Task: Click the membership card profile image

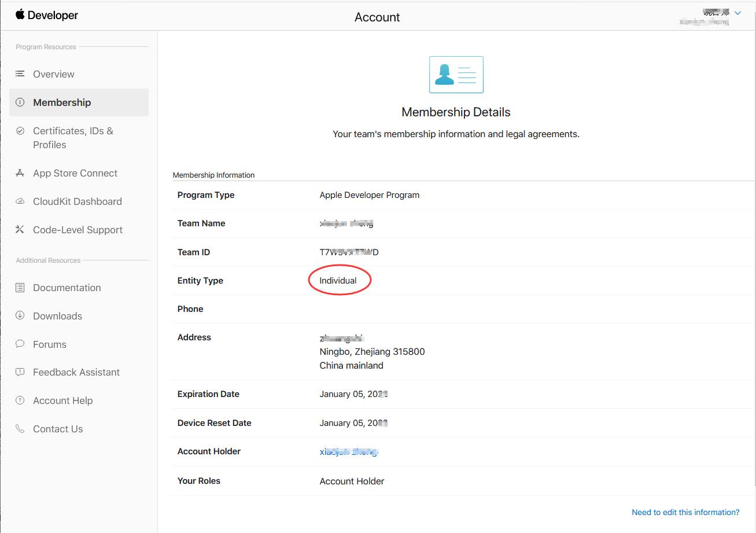Action: coord(456,75)
